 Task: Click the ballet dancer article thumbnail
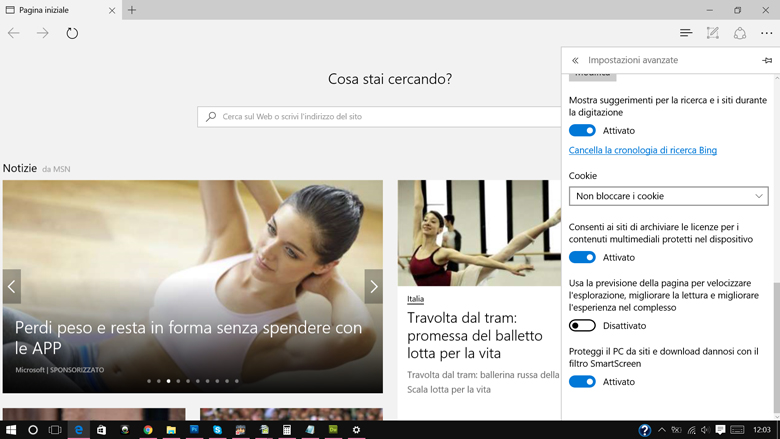[479, 233]
